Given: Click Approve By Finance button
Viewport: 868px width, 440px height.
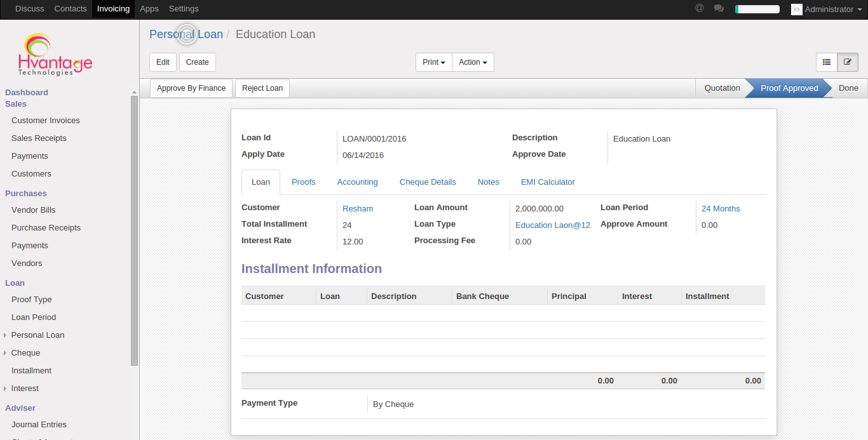Looking at the screenshot, I should coord(191,88).
